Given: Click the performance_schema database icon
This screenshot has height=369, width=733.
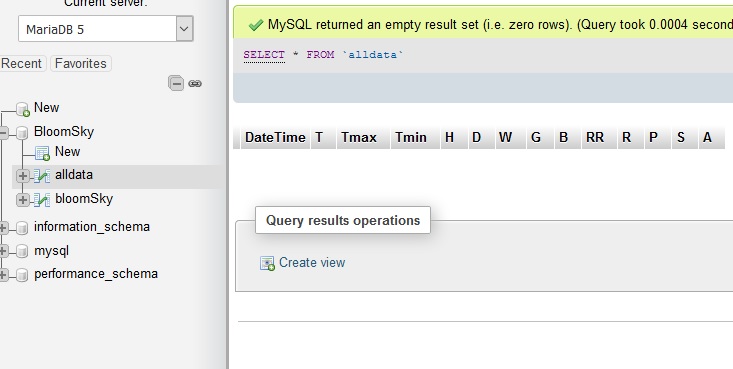Looking at the screenshot, I should click(x=22, y=275).
